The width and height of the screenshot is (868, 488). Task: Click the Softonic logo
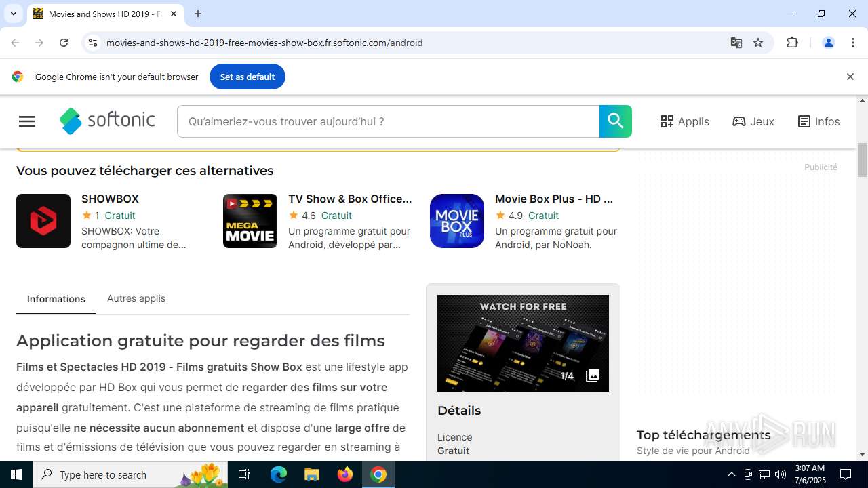coord(107,121)
